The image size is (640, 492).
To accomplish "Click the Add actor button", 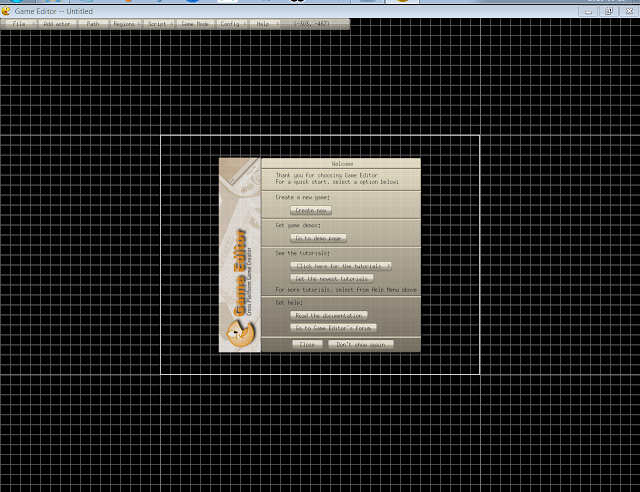I will pyautogui.click(x=57, y=24).
